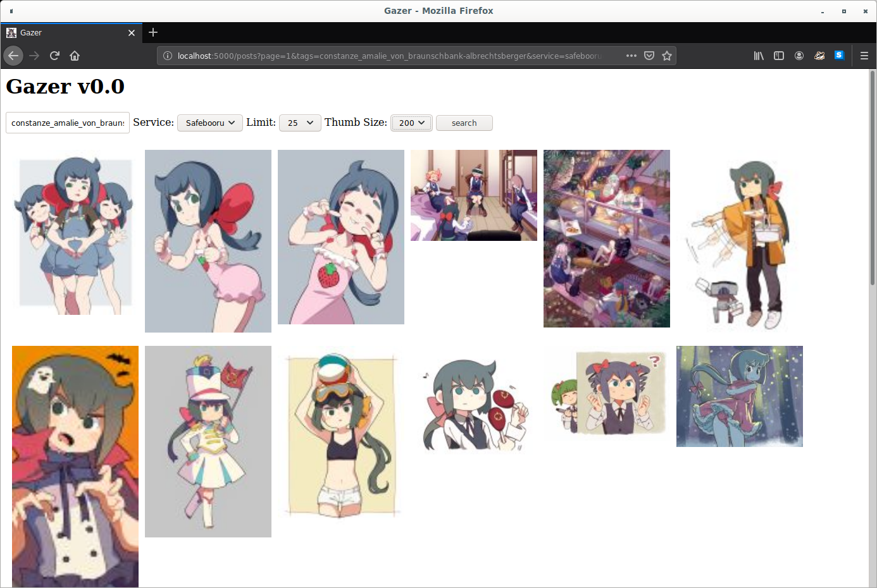Click the blue S extension icon

[x=840, y=56]
